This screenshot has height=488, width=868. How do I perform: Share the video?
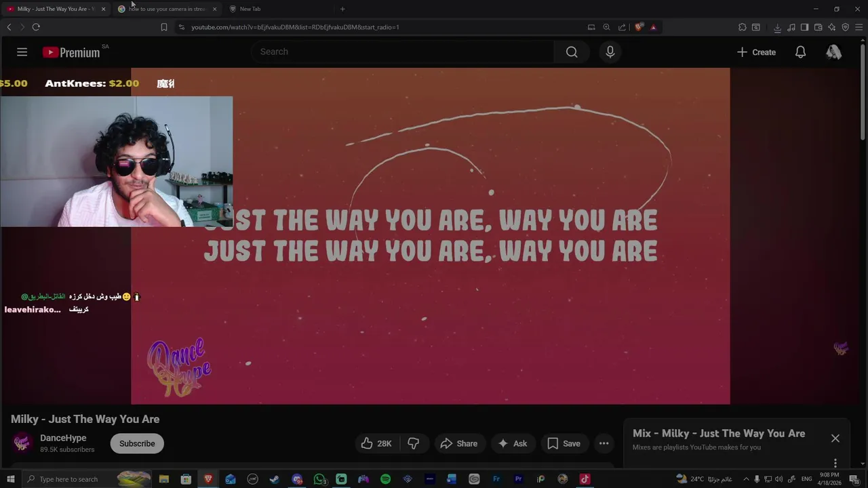point(459,443)
